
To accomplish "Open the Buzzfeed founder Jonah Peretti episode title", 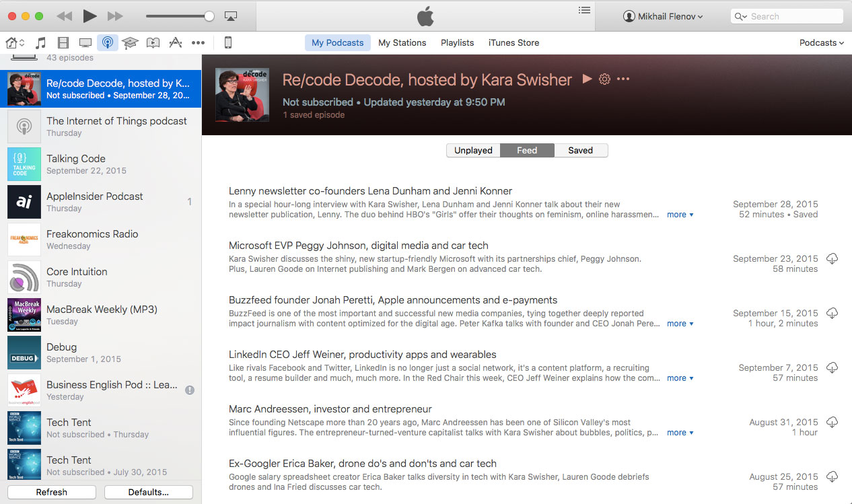I will point(393,300).
